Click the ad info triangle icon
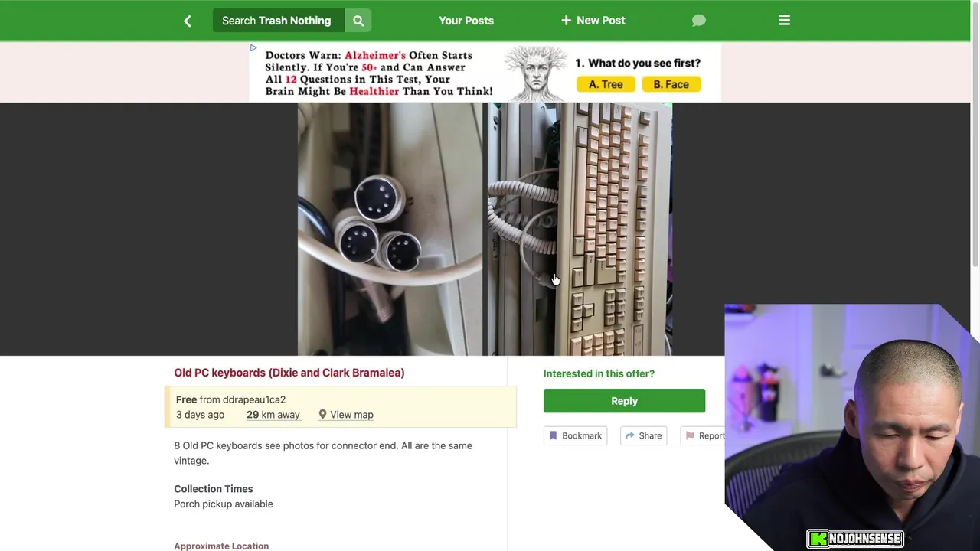980x551 pixels. [253, 48]
